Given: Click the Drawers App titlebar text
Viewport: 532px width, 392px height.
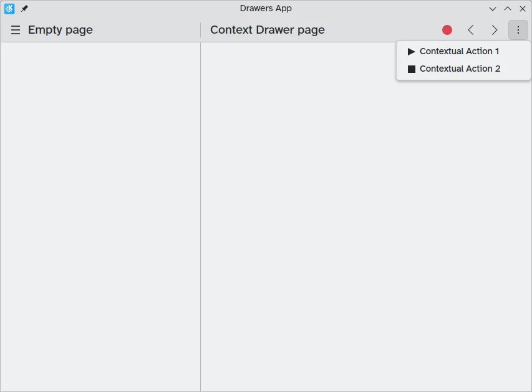Looking at the screenshot, I should (x=266, y=8).
